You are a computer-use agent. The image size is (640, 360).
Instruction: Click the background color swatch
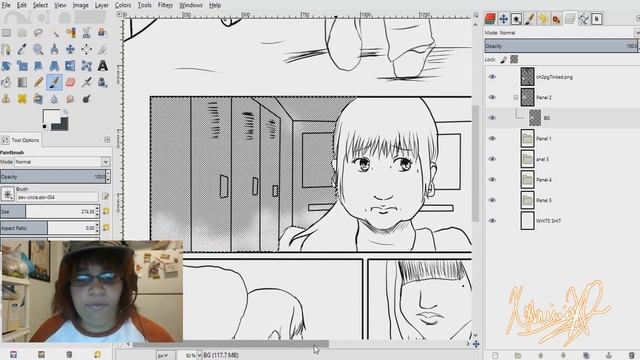click(61, 124)
